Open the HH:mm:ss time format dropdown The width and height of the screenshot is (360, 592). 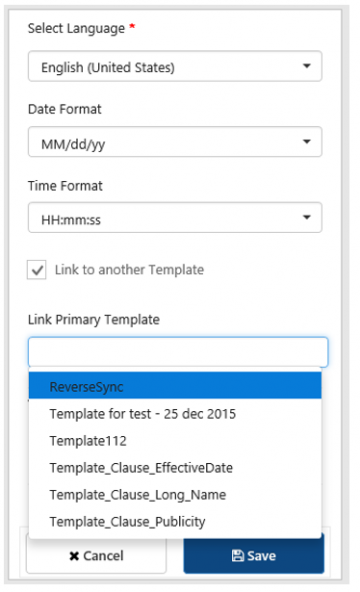point(175,217)
